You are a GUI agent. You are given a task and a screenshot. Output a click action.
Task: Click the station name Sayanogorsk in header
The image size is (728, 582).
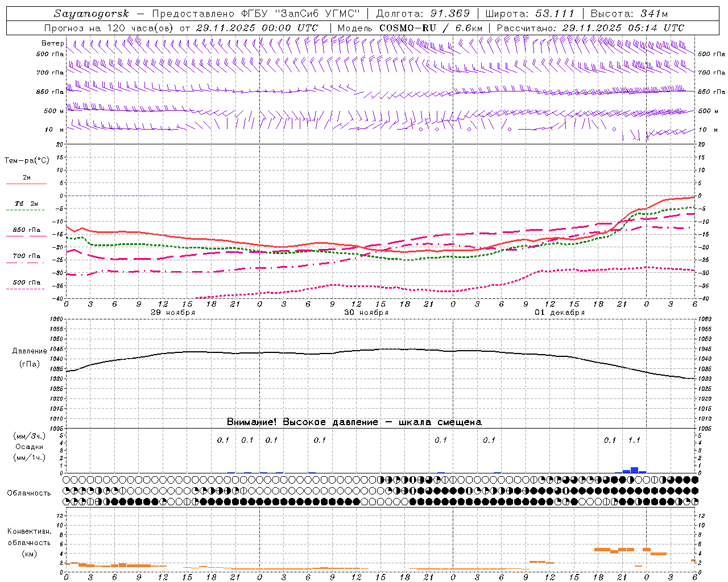(x=92, y=14)
